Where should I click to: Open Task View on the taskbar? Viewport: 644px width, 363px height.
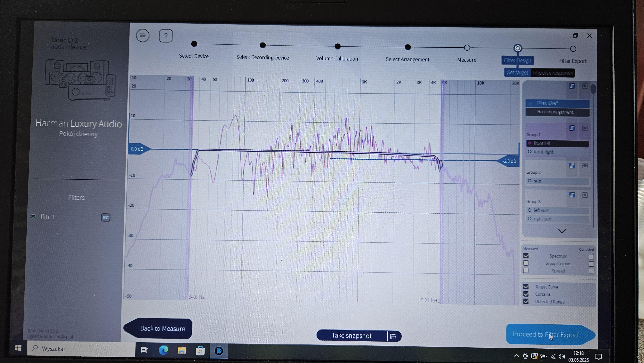tap(144, 350)
